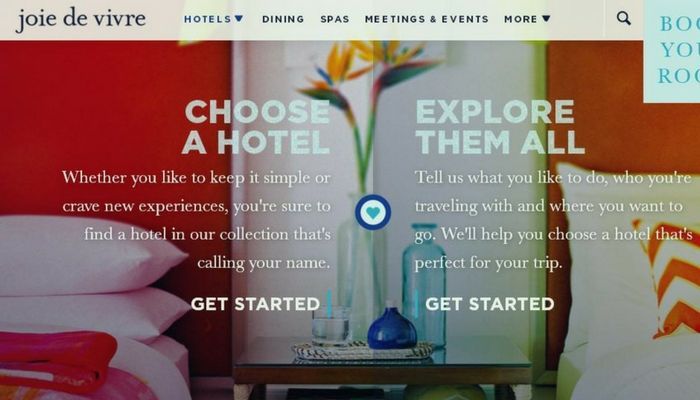Click the teal bar beside left Get Started
The width and height of the screenshot is (700, 400).
(x=329, y=304)
